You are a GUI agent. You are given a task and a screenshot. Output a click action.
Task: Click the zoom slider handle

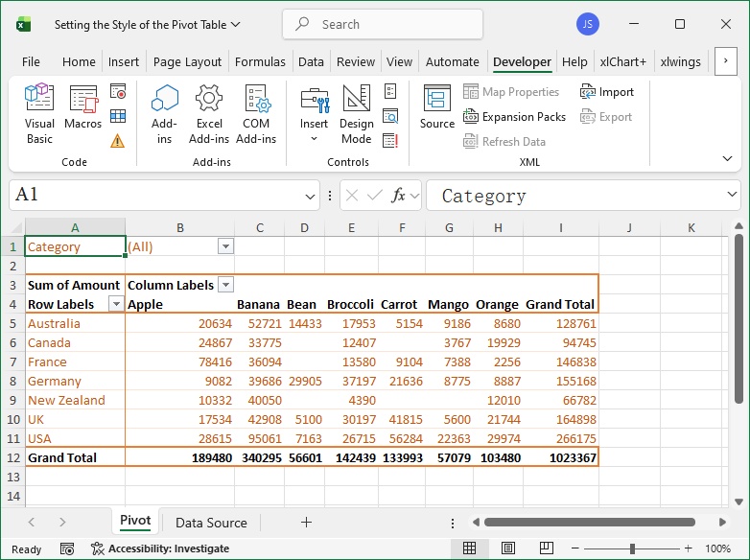(x=632, y=548)
